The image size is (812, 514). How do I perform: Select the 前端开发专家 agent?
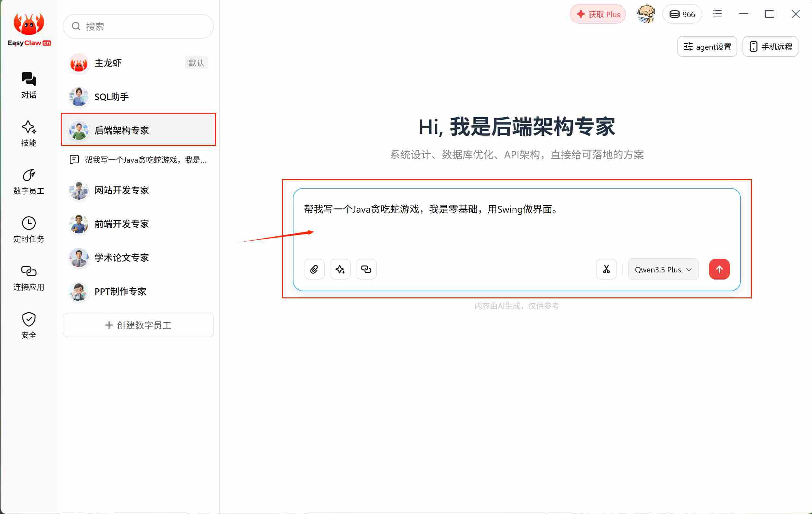[138, 224]
